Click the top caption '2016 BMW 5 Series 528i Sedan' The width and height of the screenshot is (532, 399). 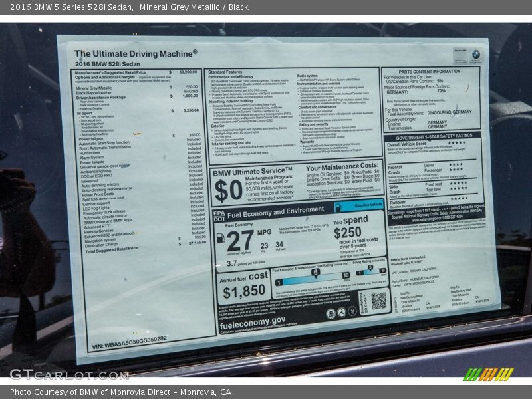[x=72, y=7]
